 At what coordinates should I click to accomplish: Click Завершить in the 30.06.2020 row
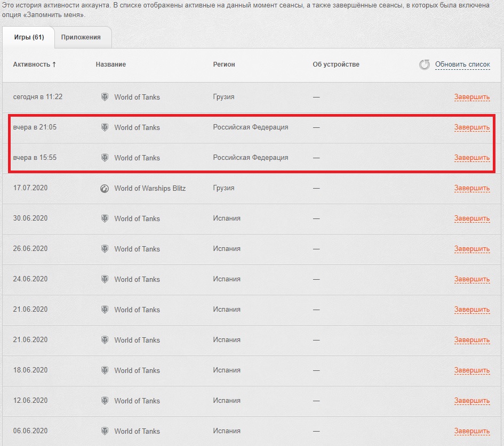[x=472, y=218]
